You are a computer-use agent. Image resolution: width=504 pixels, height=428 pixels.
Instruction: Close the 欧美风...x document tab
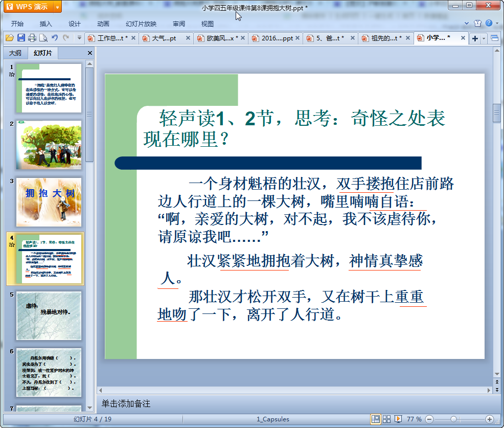click(243, 38)
